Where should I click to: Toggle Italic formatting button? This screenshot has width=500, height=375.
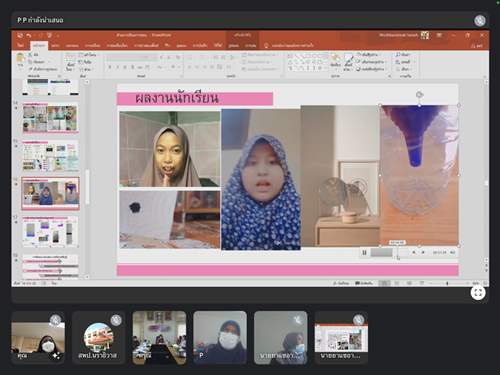coord(117,67)
